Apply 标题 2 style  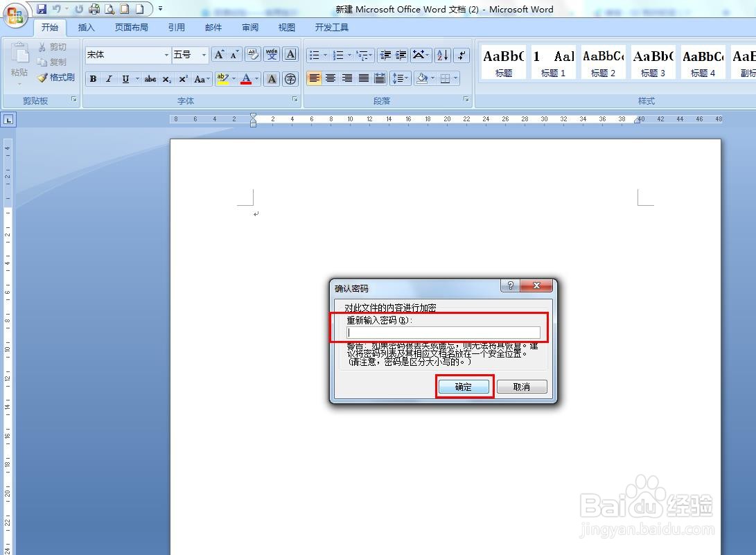(603, 62)
